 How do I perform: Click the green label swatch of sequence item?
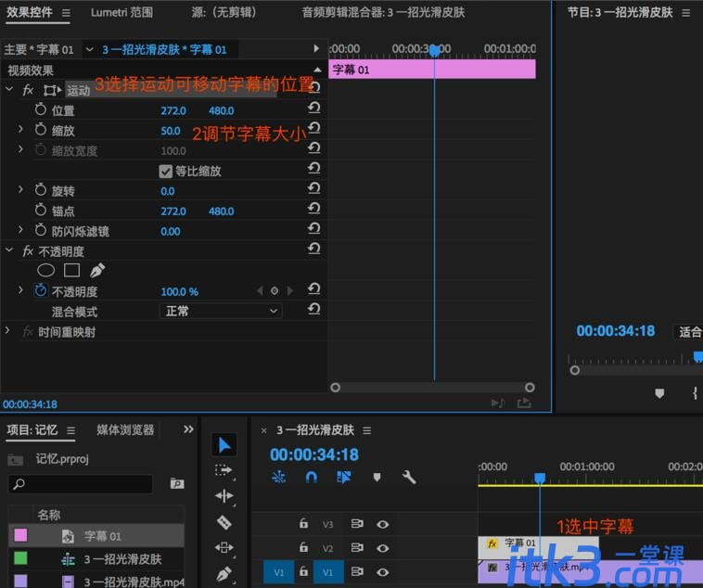click(x=20, y=558)
